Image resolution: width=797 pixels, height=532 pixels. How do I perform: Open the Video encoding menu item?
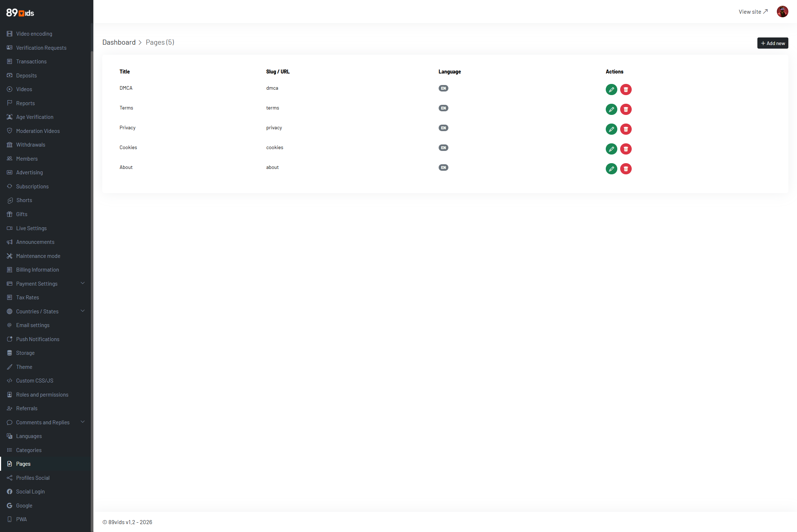(x=34, y=34)
